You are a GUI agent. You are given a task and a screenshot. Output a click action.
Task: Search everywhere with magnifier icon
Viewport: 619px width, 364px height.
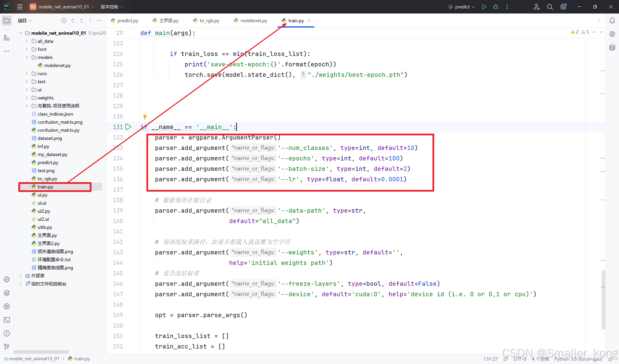[550, 7]
